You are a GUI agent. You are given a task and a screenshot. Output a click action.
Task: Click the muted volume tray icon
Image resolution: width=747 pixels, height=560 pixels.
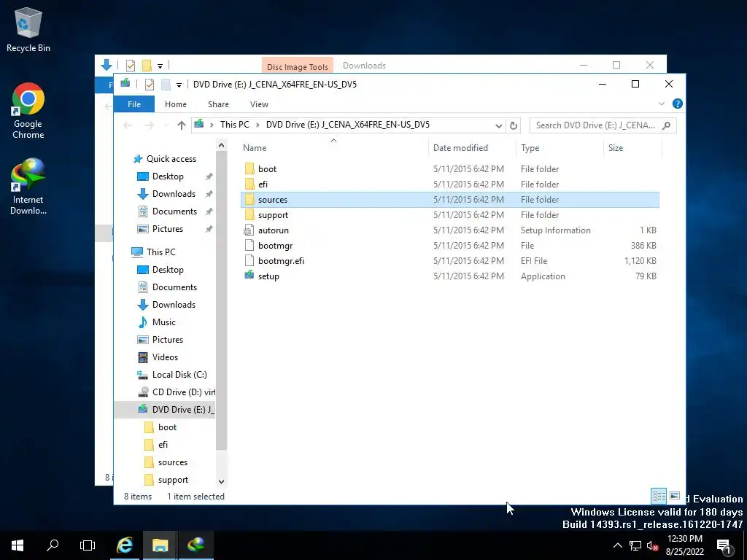pyautogui.click(x=652, y=545)
